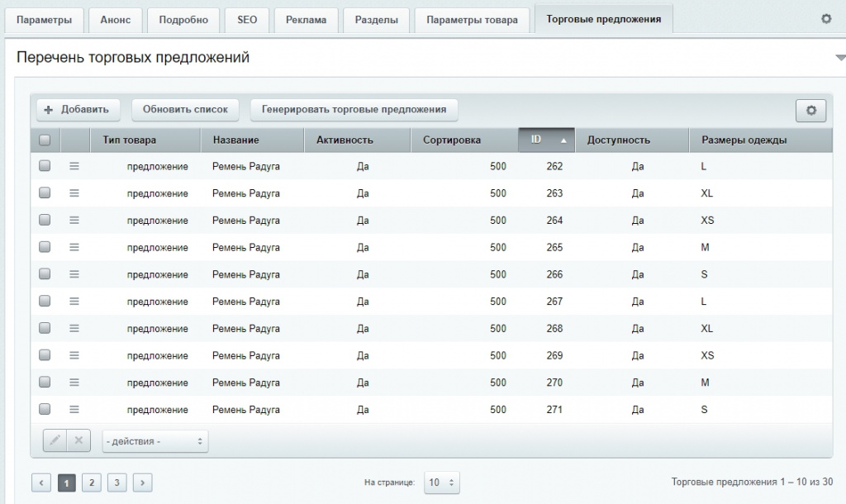The image size is (846, 504).
Task: Go to previous page arrow in pagination
Action: tap(41, 483)
